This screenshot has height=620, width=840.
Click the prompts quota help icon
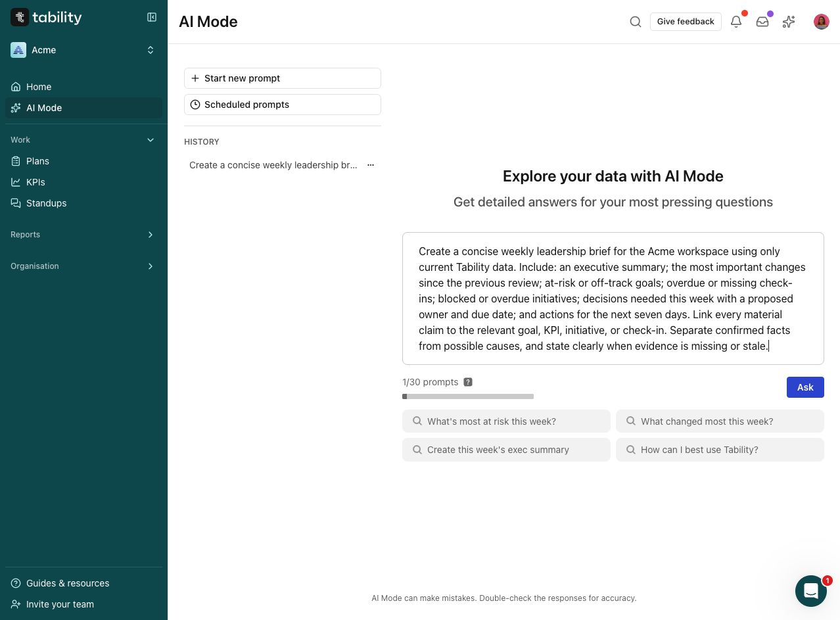(x=468, y=382)
